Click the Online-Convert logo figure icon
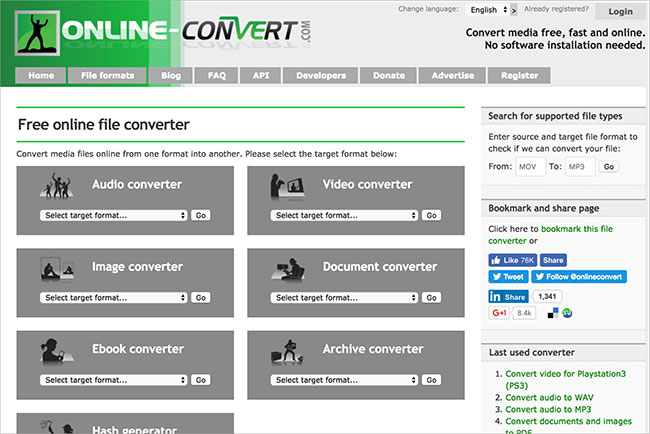Image resolution: width=650 pixels, height=434 pixels. click(x=37, y=33)
